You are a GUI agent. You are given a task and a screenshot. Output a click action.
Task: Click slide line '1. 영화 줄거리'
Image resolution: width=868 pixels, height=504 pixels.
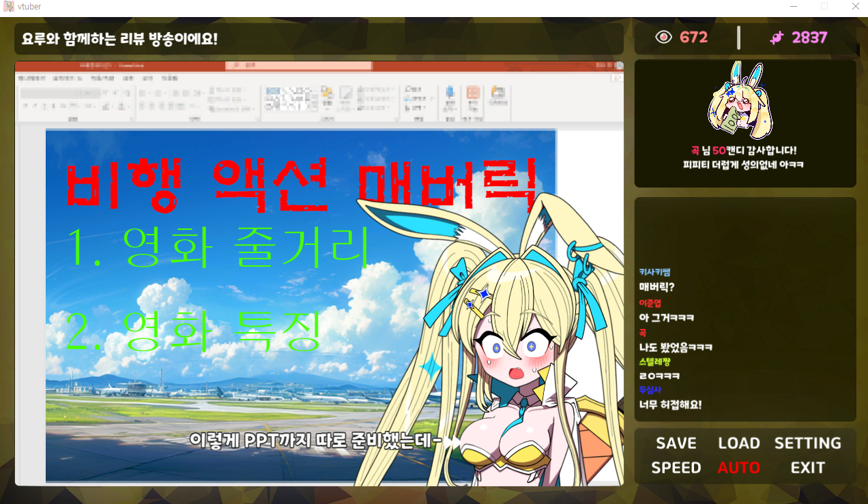tap(218, 246)
